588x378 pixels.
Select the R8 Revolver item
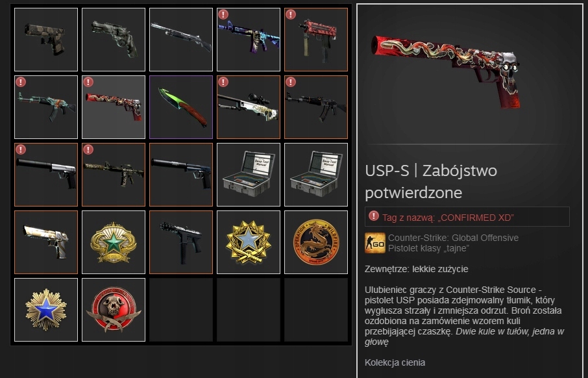click(114, 40)
